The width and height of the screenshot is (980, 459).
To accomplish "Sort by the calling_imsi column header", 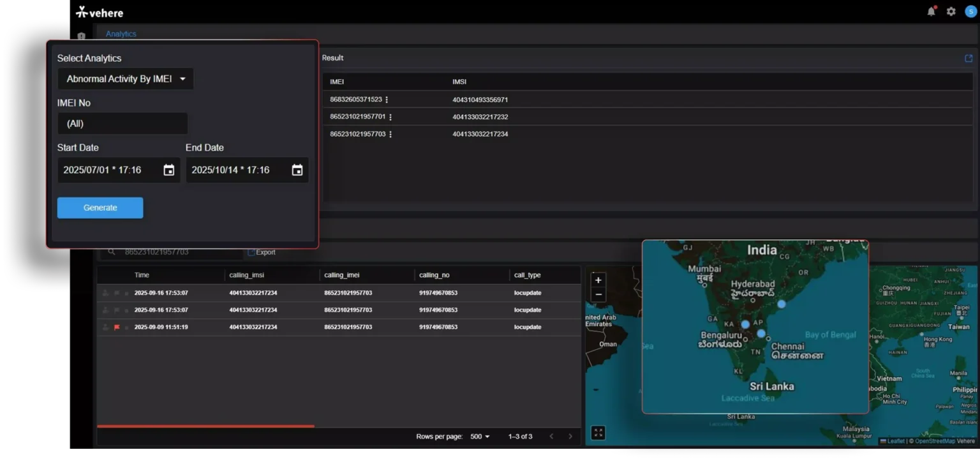I will click(x=246, y=275).
